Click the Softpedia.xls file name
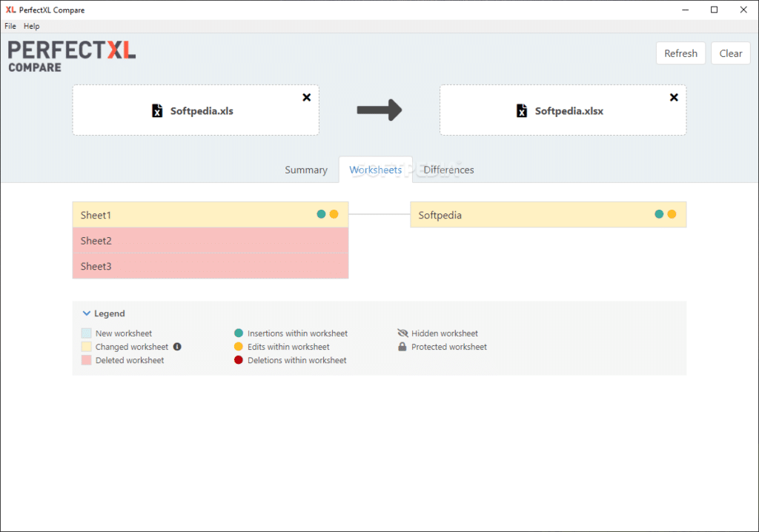The width and height of the screenshot is (759, 532). 202,111
